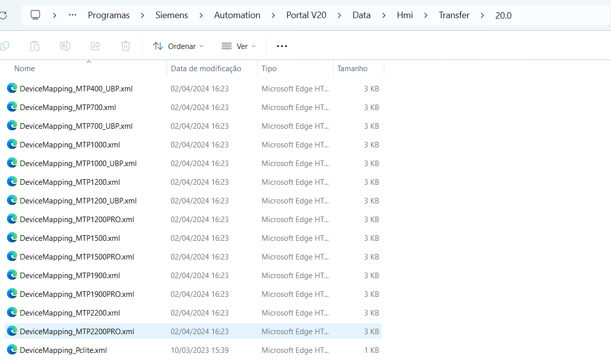611x364 pixels.
Task: Select the DeviceMapping_Pclite.xml file
Action: click(63, 350)
